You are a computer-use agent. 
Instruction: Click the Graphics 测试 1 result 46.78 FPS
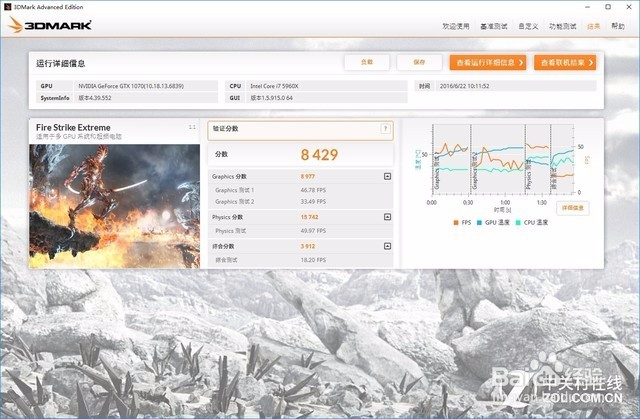(x=313, y=190)
